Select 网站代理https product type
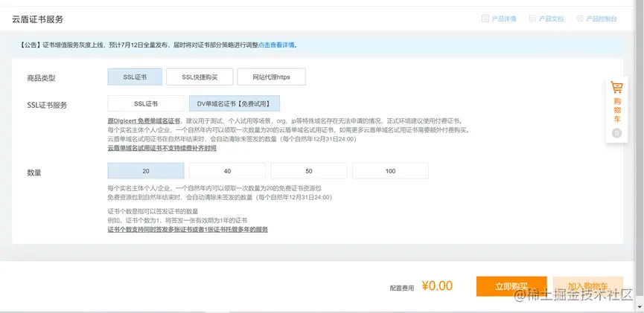Image resolution: width=644 pixels, height=313 pixels. (x=271, y=77)
